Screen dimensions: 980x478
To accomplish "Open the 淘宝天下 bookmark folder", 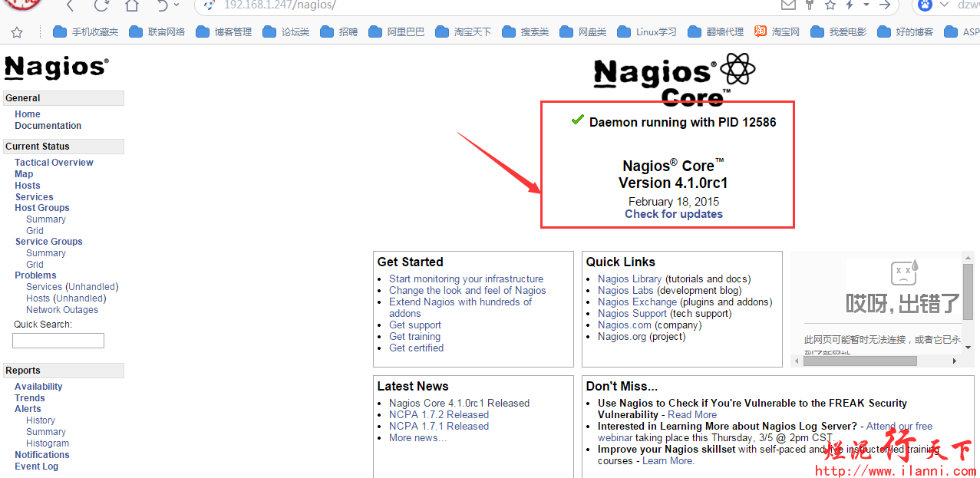I will (463, 32).
